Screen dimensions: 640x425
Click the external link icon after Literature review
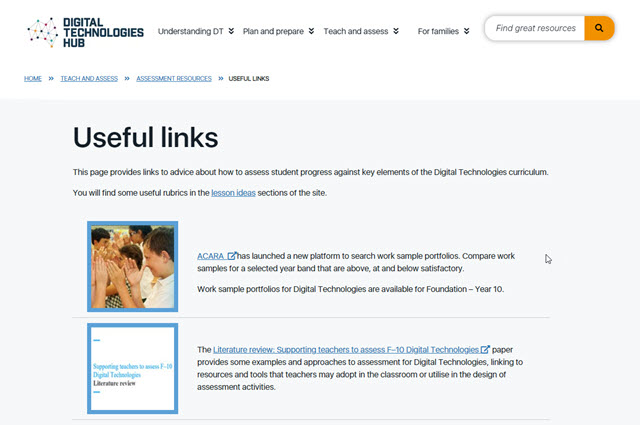[x=485, y=349]
